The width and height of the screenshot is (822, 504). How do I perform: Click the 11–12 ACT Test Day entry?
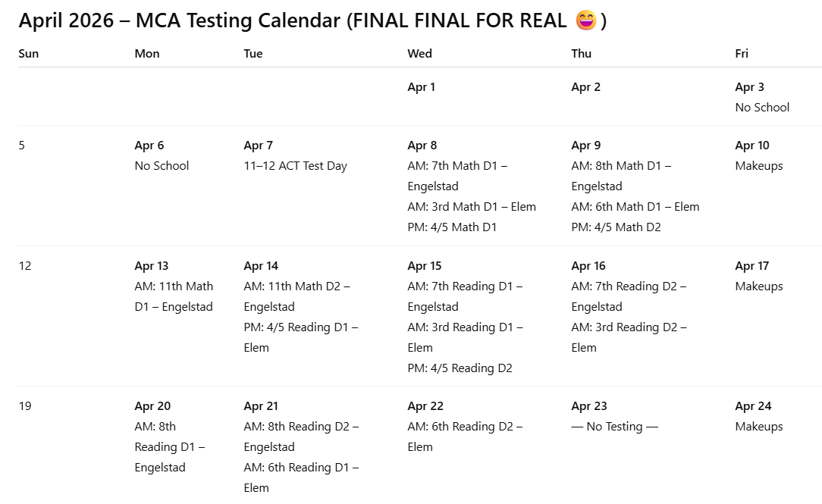295,166
